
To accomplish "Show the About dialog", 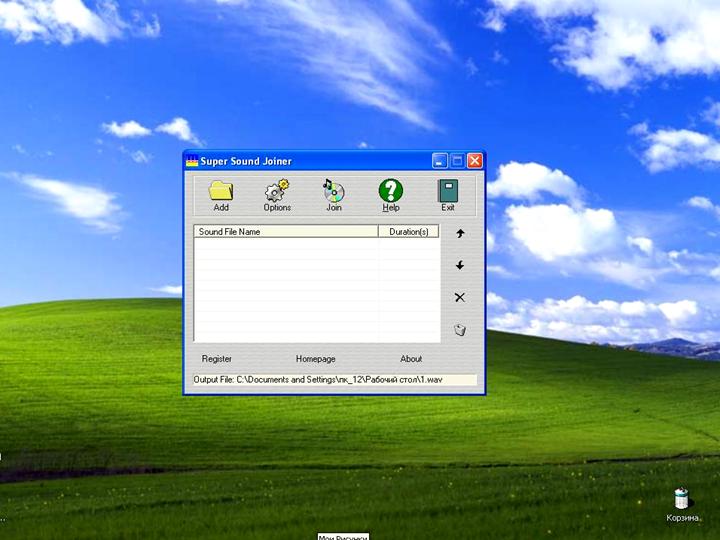I will point(411,359).
